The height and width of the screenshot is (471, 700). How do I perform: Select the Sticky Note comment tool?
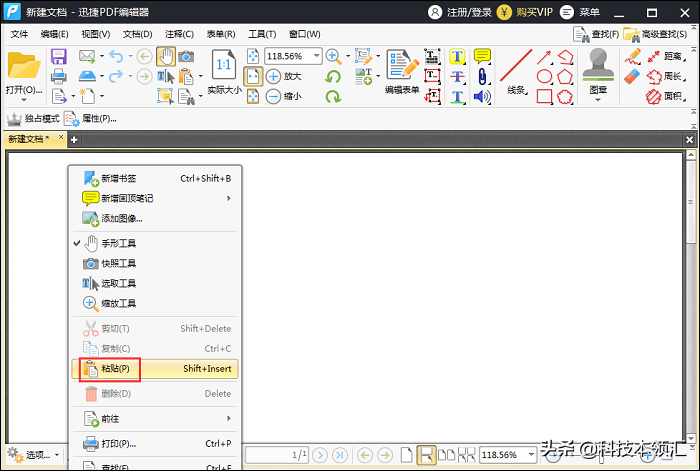coord(482,56)
